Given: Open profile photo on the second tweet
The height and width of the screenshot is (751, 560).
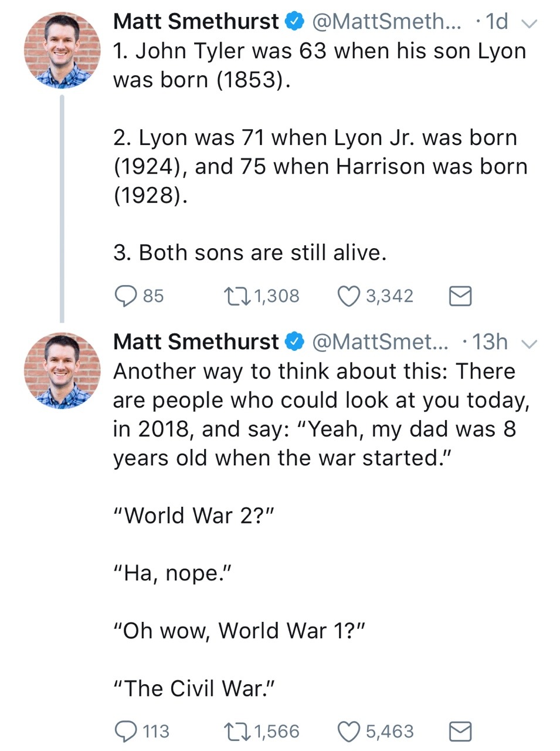Looking at the screenshot, I should click(x=62, y=371).
